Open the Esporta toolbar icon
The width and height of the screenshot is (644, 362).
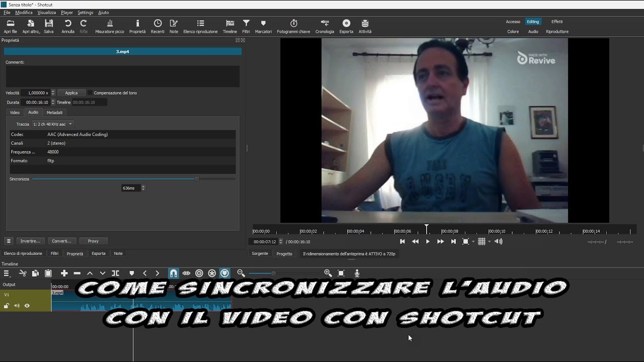tap(346, 27)
